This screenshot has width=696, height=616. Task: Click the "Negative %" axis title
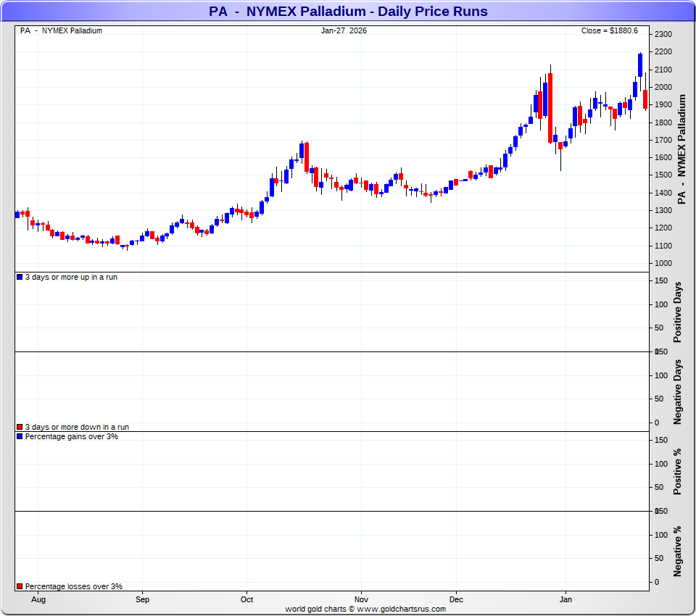[x=678, y=551]
